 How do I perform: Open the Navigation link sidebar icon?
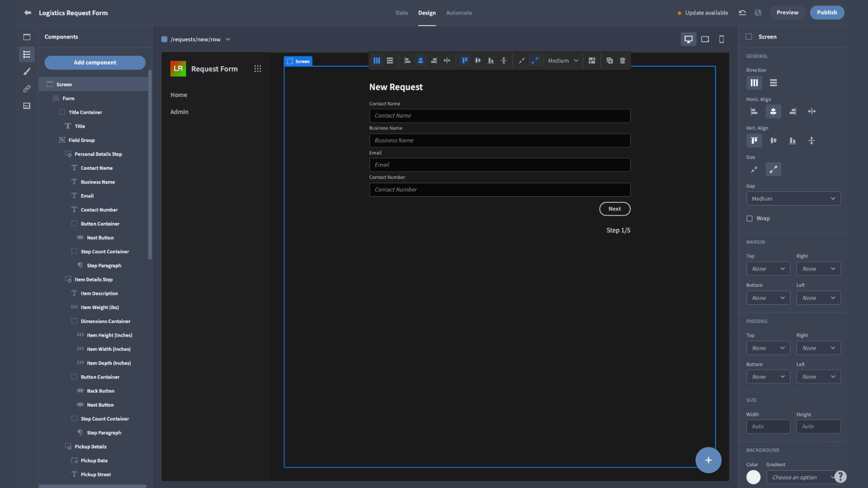point(27,89)
